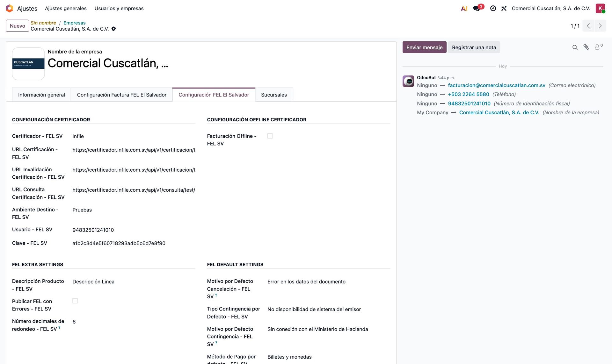
Task: Open the developer tools wrench icon
Action: pyautogui.click(x=504, y=8)
